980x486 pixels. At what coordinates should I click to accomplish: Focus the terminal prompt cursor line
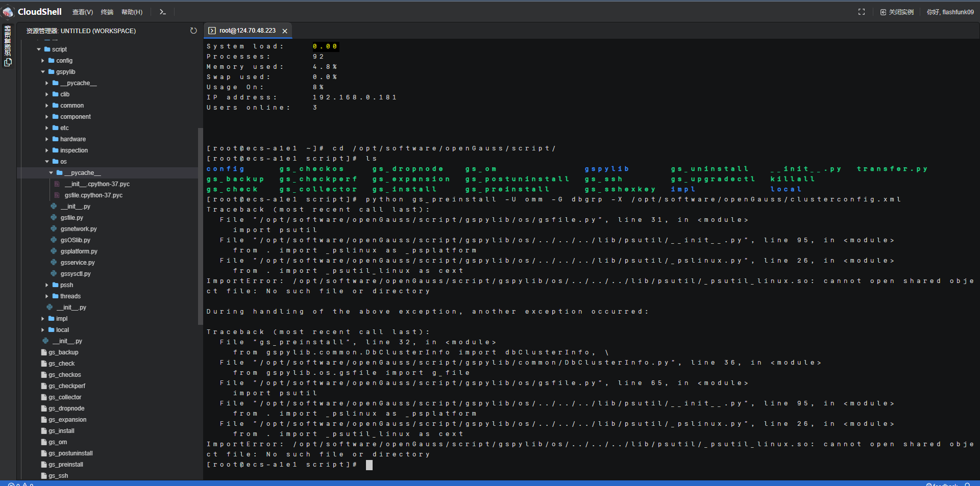tap(369, 465)
